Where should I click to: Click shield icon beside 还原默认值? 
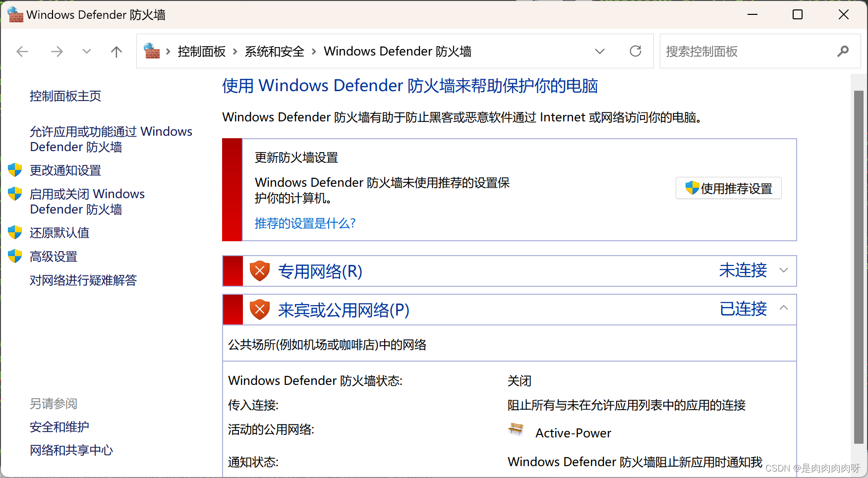(15, 232)
